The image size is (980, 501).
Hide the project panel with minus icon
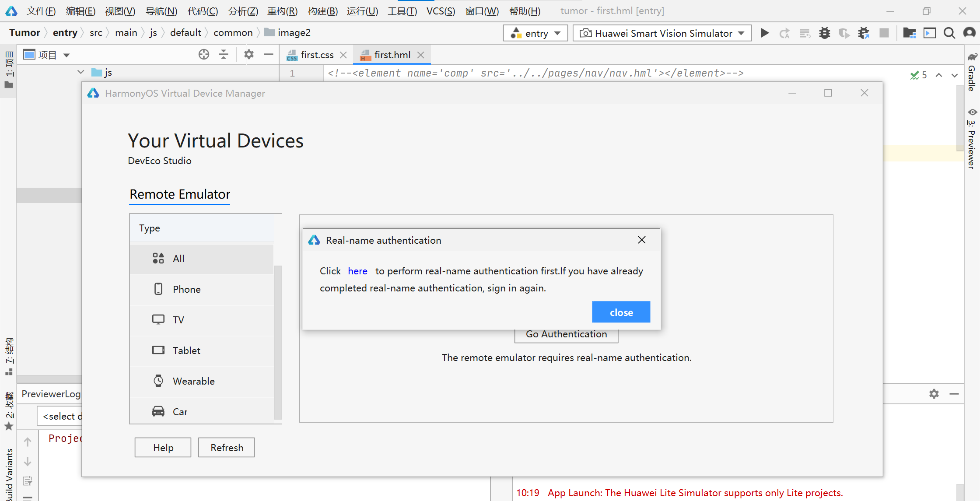(x=268, y=54)
